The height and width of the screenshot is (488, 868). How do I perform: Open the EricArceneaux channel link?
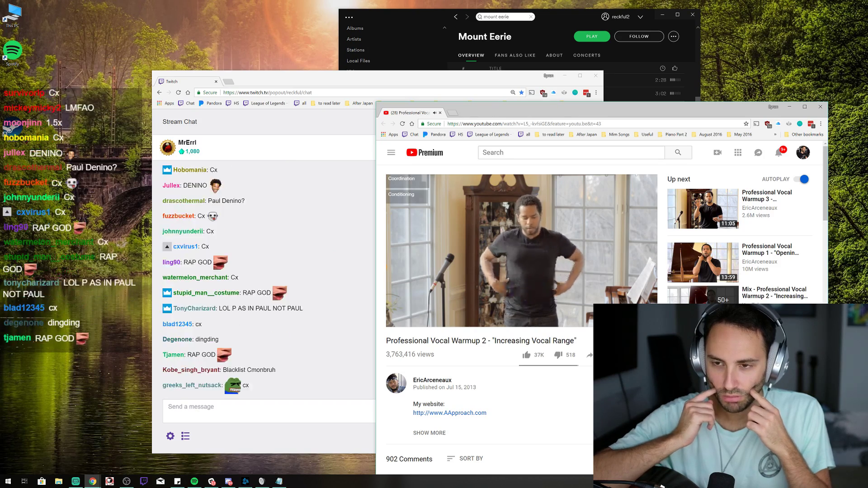[432, 380]
